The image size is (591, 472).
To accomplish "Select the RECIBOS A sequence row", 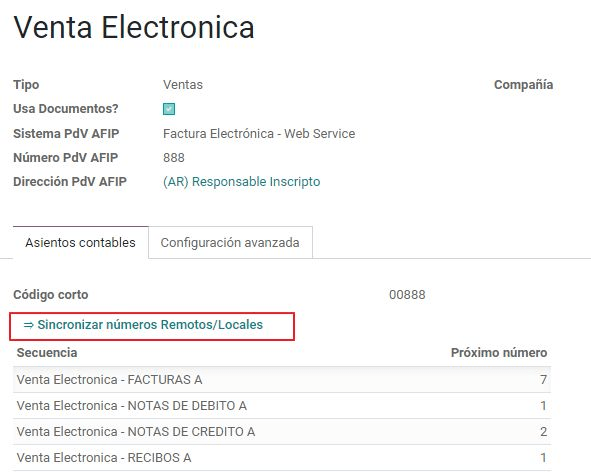I will click(x=282, y=458).
